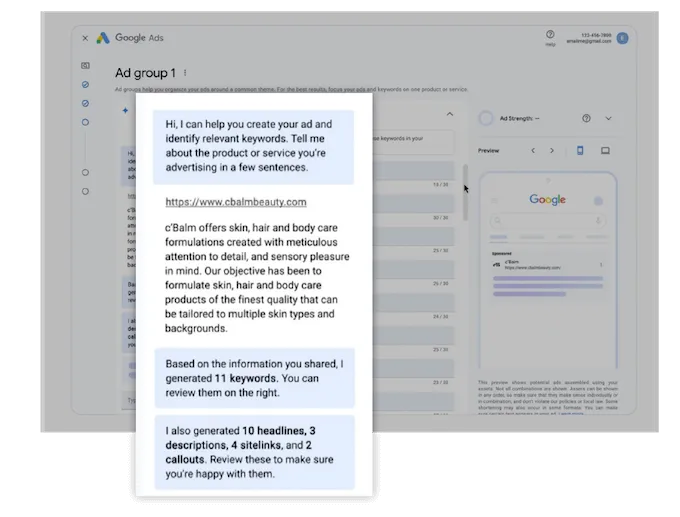
Task: Click the account email address text
Action: (x=588, y=41)
